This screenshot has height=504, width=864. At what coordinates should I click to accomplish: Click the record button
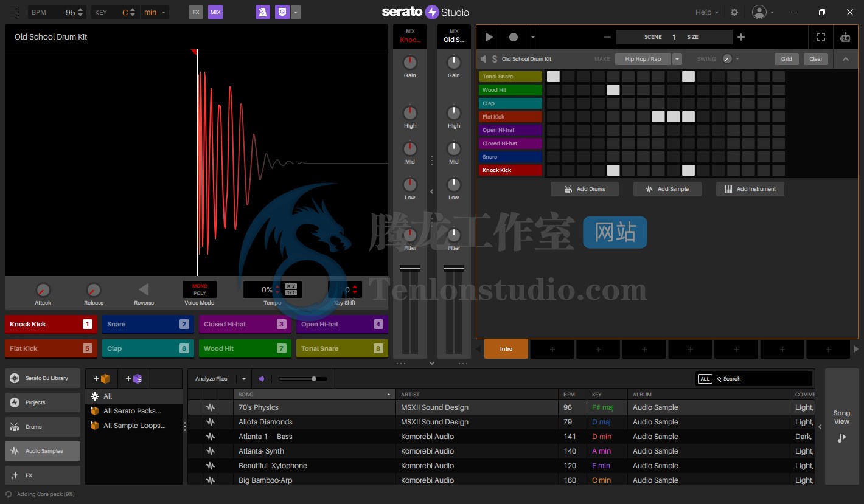(514, 37)
